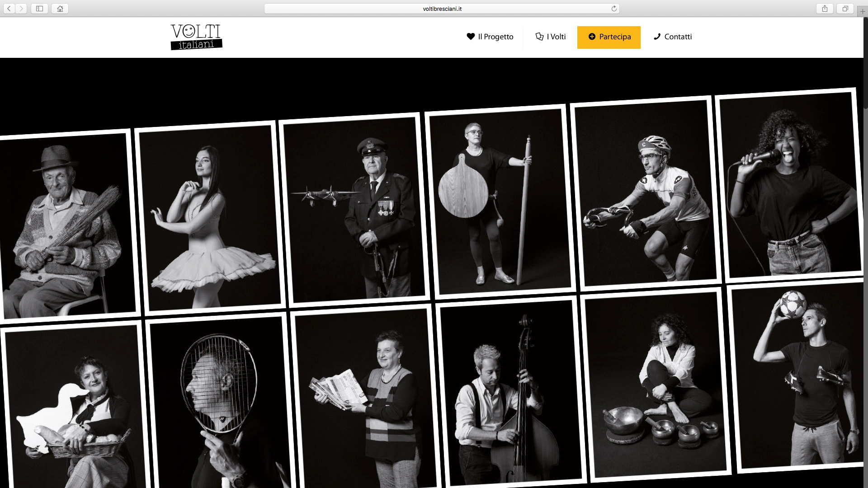
Task: Open the ballerina in tutu portrait
Action: 210,218
